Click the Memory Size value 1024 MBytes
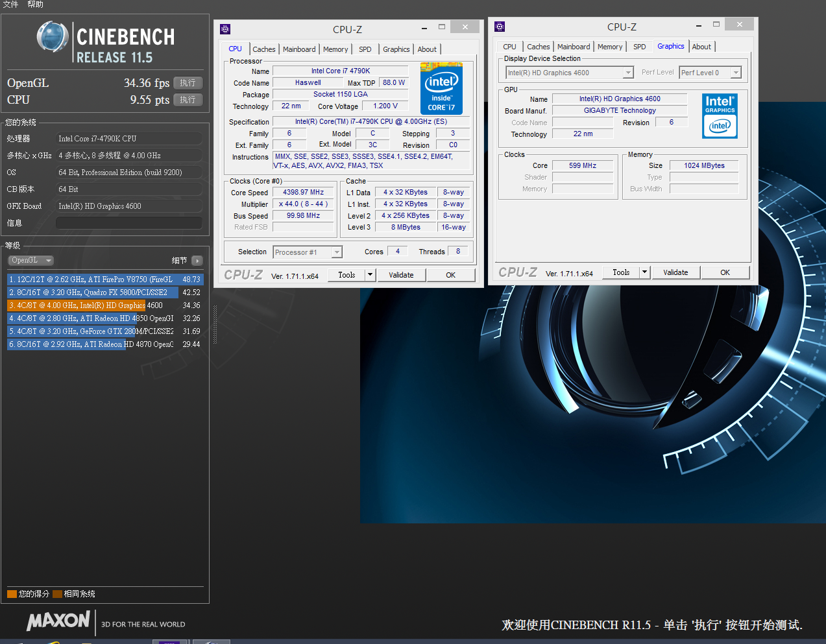The height and width of the screenshot is (644, 826). point(704,165)
